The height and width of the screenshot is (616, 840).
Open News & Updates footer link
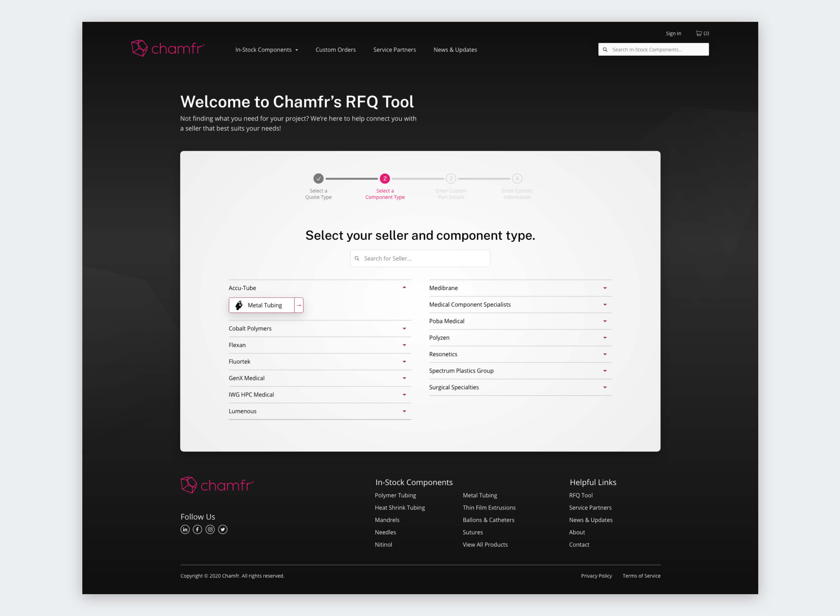(x=591, y=520)
